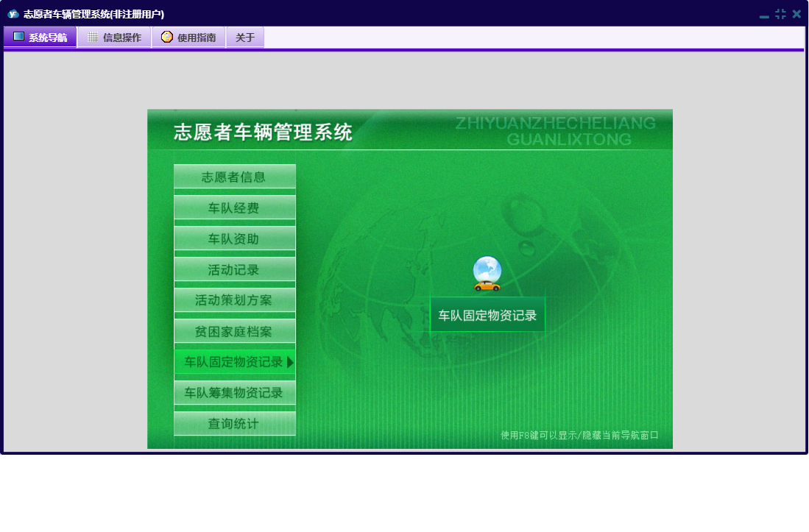Open the 活动策划方案 module
The image size is (809, 532).
235,300
